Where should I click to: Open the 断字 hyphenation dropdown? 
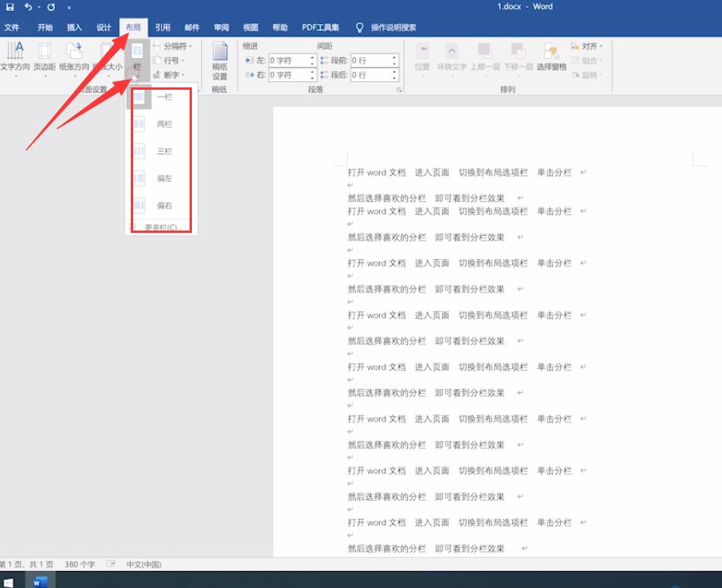pyautogui.click(x=169, y=74)
